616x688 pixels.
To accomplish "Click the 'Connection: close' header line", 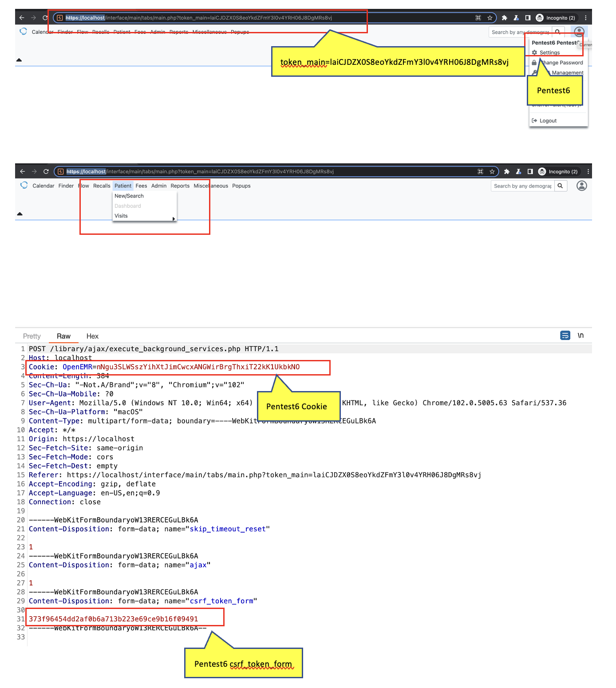I will point(65,502).
